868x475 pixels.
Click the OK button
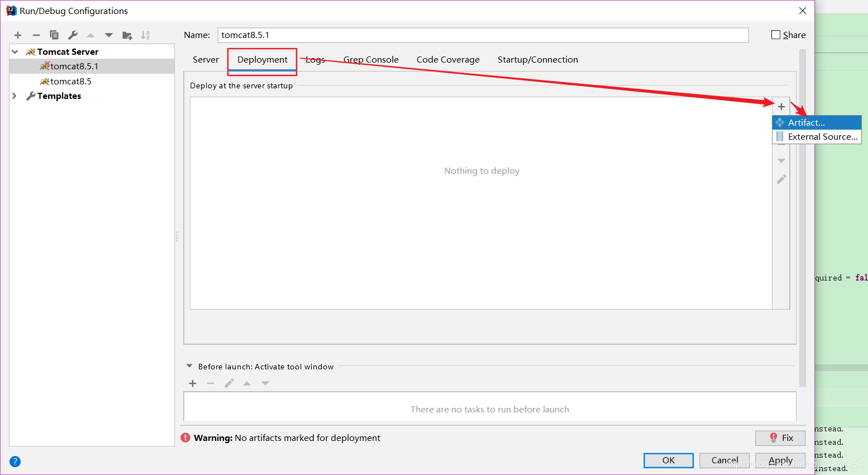668,460
